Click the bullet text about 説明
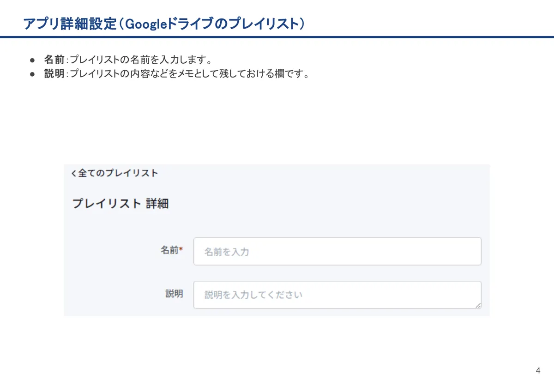Image resolution: width=554 pixels, height=392 pixels. point(177,74)
